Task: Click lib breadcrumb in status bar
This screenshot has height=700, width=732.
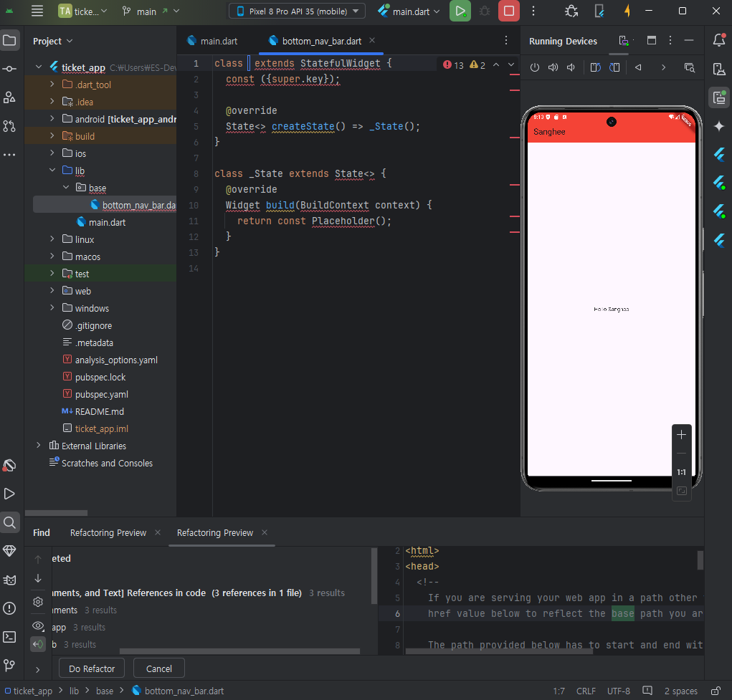Action: point(75,691)
